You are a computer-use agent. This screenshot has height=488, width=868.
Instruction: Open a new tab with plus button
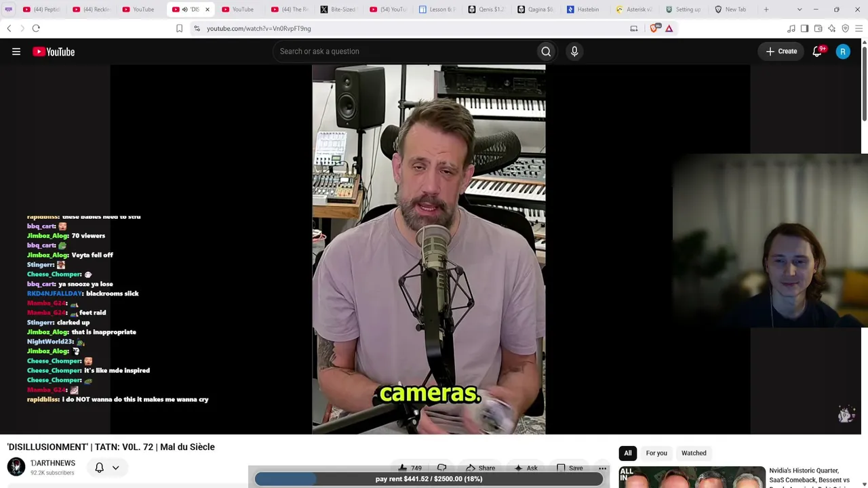[x=766, y=9]
